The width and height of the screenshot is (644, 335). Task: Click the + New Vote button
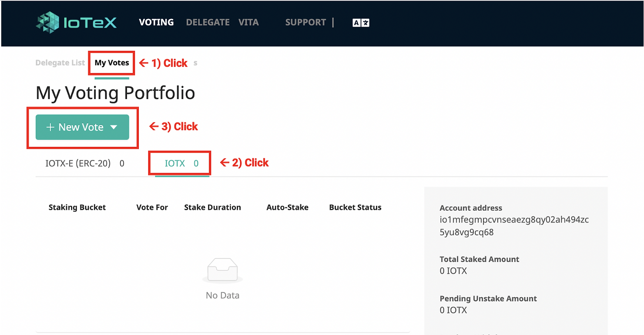(82, 127)
